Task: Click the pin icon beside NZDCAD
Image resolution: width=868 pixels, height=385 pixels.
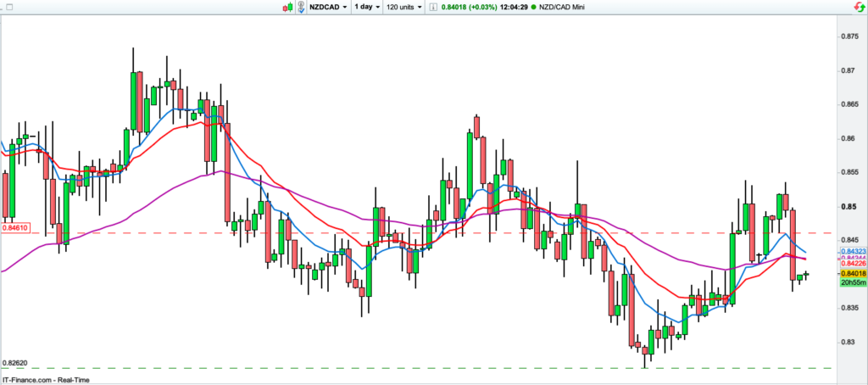Action: [x=303, y=7]
